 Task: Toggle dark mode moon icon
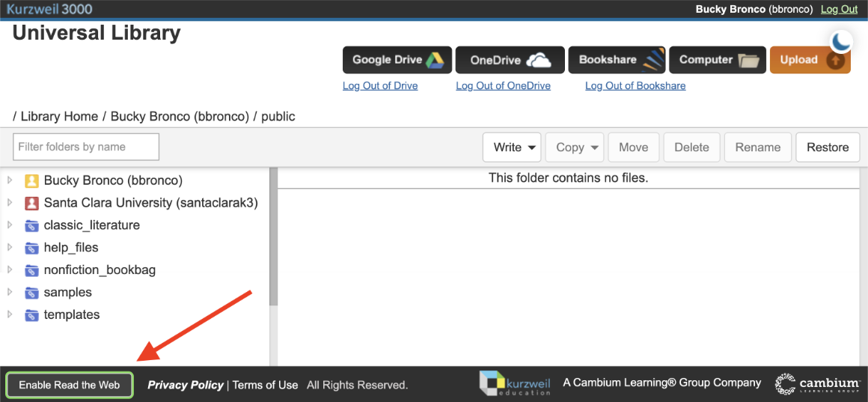(x=840, y=41)
